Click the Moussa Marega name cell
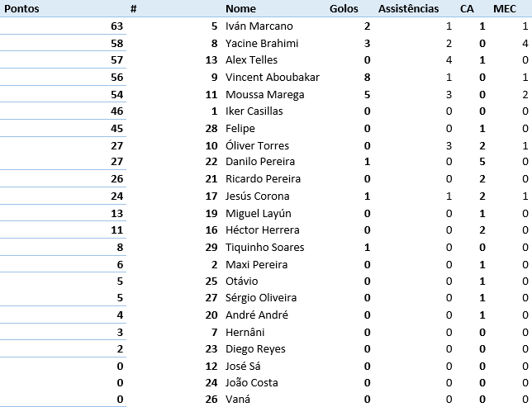The height and width of the screenshot is (407, 532). coord(265,95)
